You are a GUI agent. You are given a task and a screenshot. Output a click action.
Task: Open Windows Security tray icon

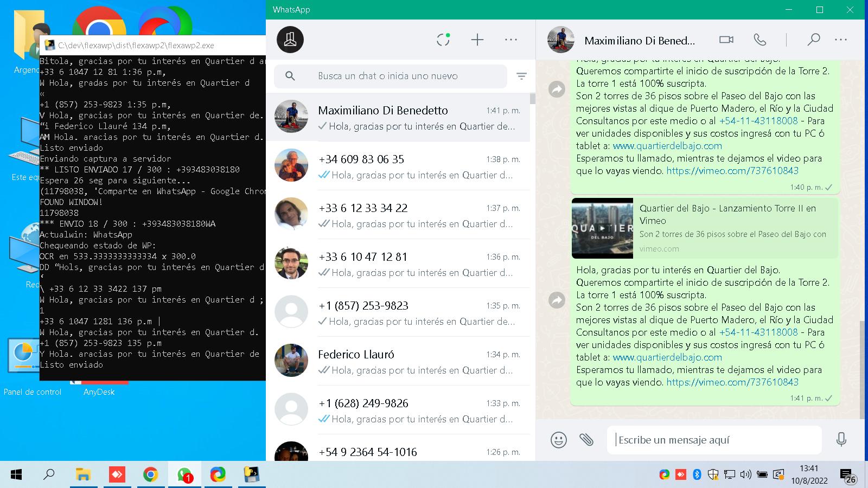tap(713, 475)
